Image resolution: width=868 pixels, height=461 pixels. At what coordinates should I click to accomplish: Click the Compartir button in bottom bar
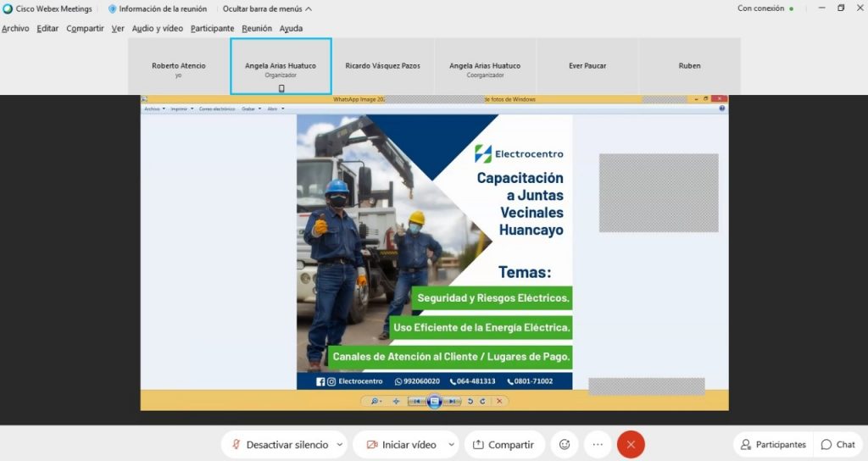pyautogui.click(x=504, y=444)
